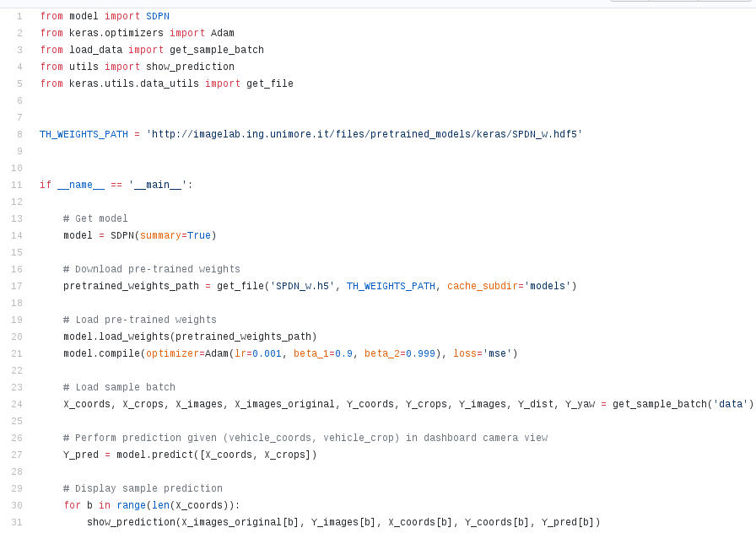756x533 pixels.
Task: Click "Y_pred" at the start of line 27
Action: click(x=81, y=455)
